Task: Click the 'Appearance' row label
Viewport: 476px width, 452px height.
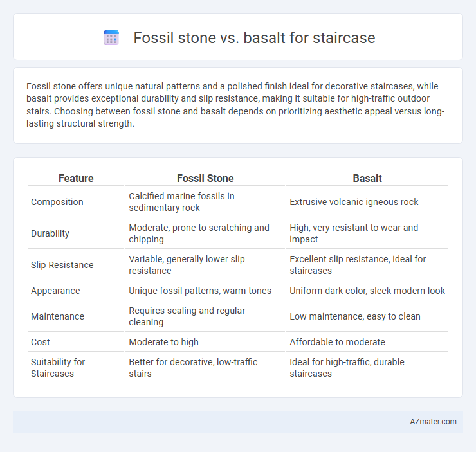Action: coord(55,291)
